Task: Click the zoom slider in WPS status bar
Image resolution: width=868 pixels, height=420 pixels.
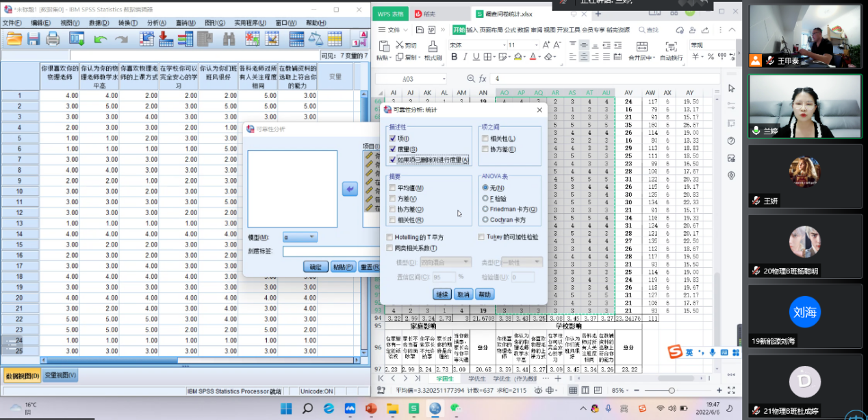Action: 671,391
